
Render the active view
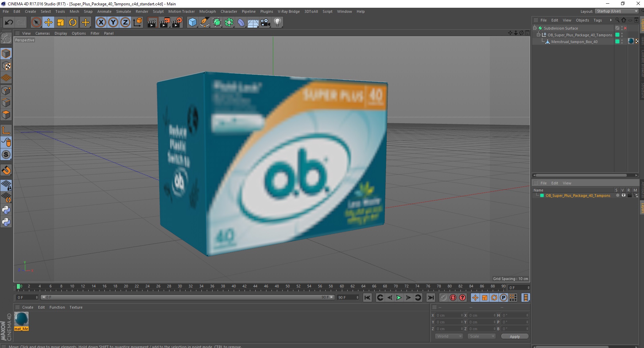coord(152,23)
